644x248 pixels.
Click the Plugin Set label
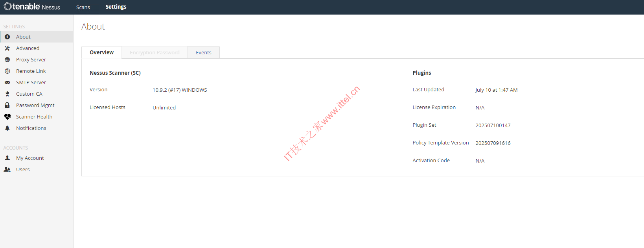[x=424, y=125]
